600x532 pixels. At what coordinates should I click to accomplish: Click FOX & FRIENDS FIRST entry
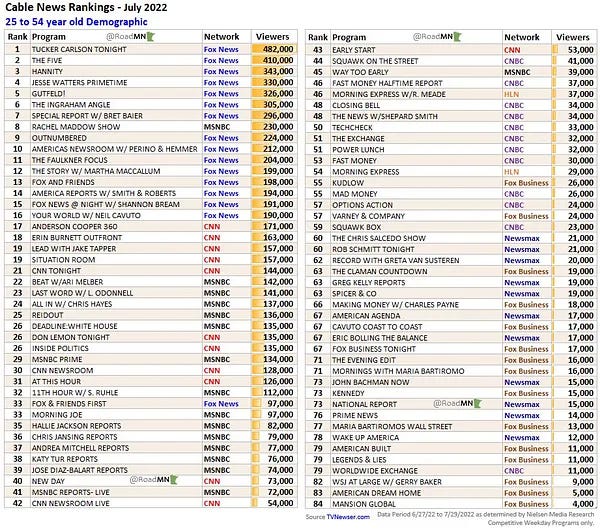(69, 404)
